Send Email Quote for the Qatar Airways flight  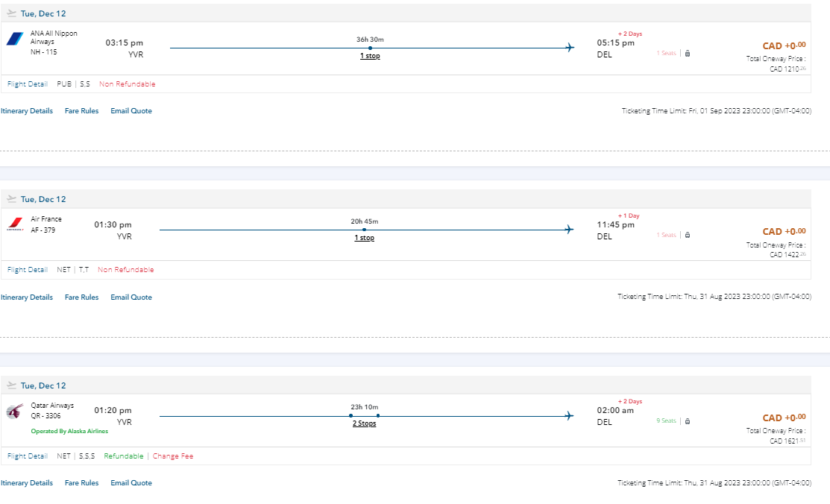131,483
